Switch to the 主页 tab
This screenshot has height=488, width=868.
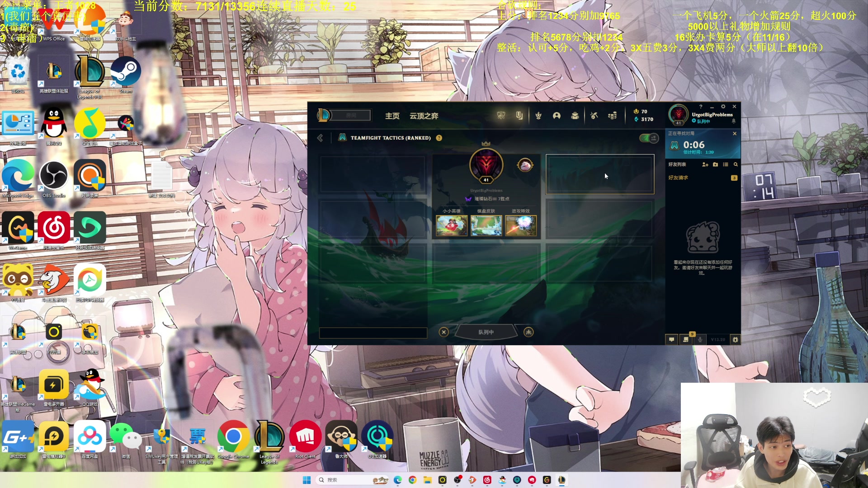click(392, 116)
